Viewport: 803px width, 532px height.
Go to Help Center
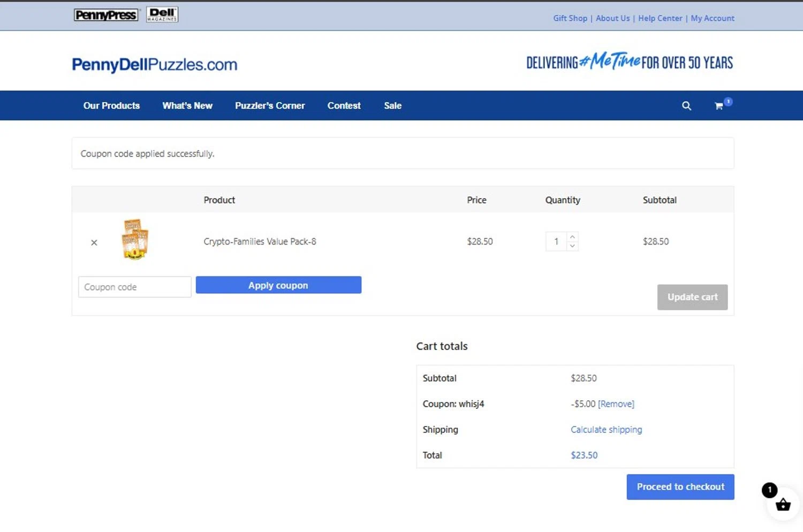pyautogui.click(x=660, y=18)
